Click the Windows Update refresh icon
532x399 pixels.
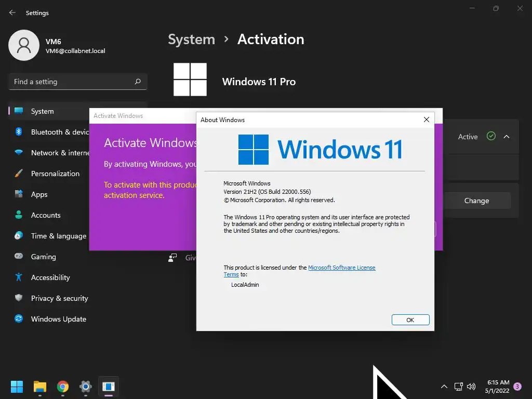(19, 318)
